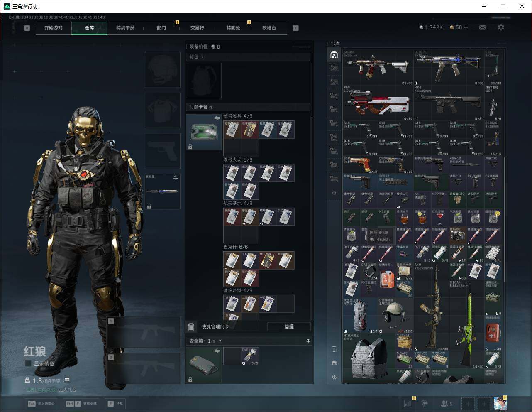Select the green M16A4 rifle
The height and width of the screenshot is (412, 532).
(467, 324)
